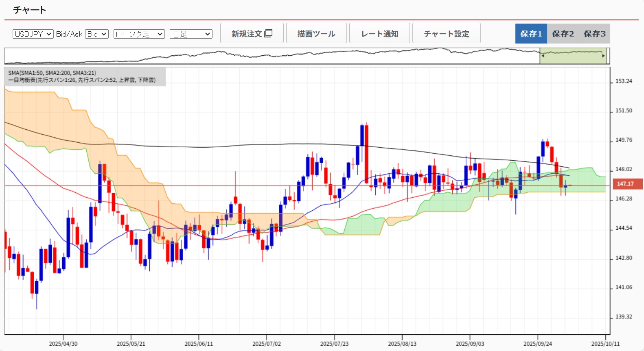Screen dimensions: 644x351
Task: Open the 描画ツール drawing tools
Action: 316,33
